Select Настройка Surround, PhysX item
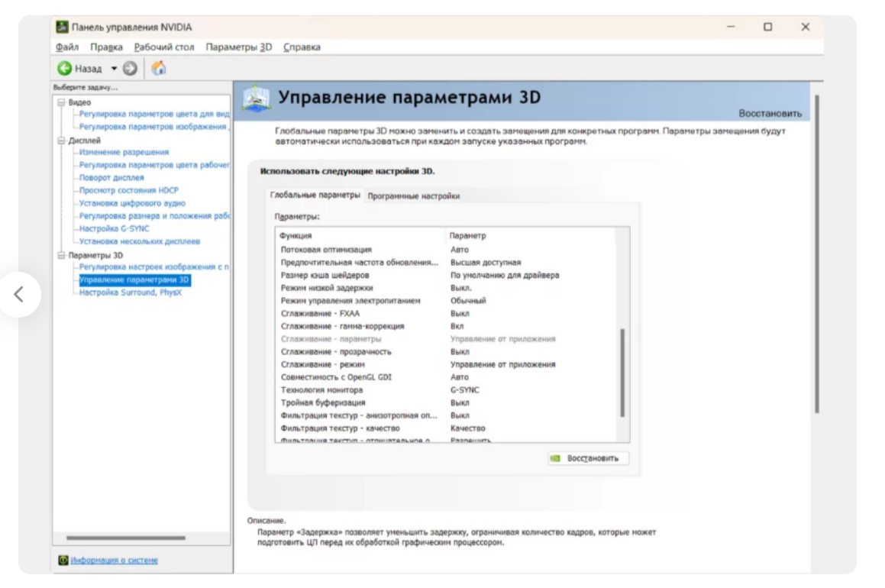The height and width of the screenshot is (588, 885). (131, 292)
